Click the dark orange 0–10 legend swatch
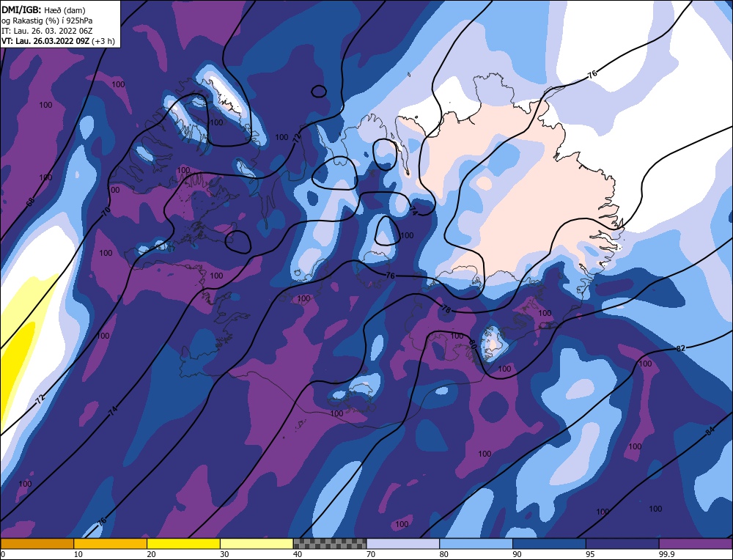The width and height of the screenshot is (733, 560). coord(37,543)
